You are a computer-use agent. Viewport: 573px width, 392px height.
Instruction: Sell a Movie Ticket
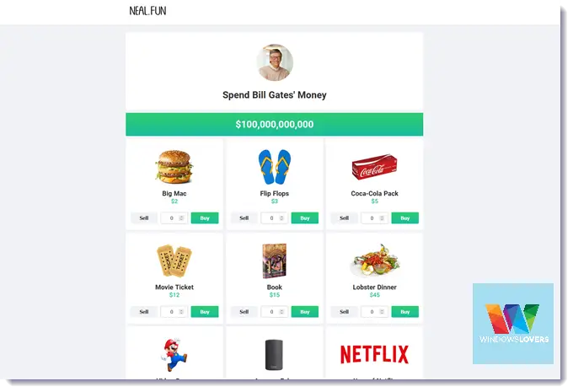click(144, 312)
